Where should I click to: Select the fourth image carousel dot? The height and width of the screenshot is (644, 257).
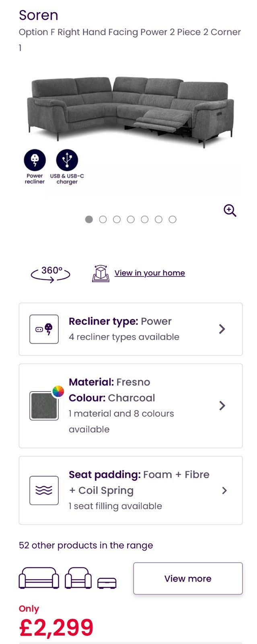131,219
